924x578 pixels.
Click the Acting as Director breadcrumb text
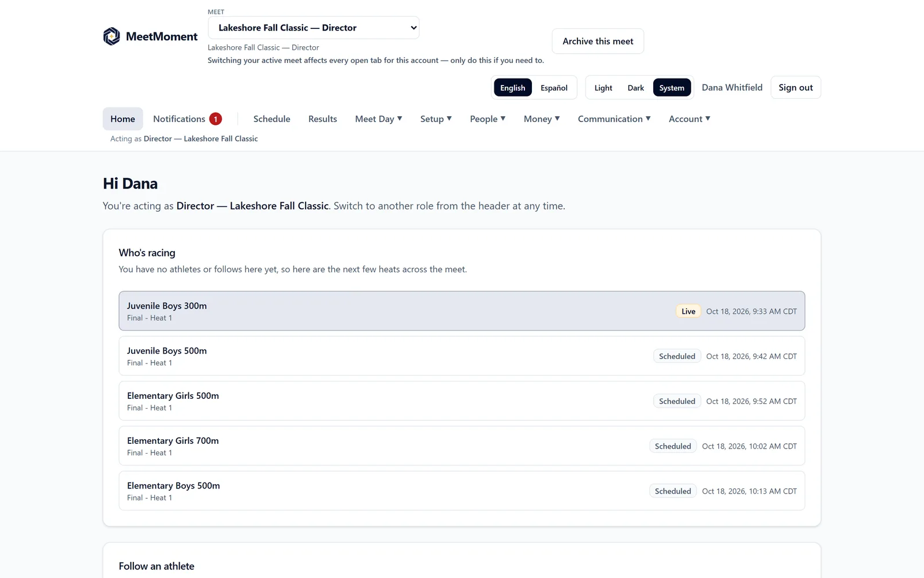click(x=184, y=139)
